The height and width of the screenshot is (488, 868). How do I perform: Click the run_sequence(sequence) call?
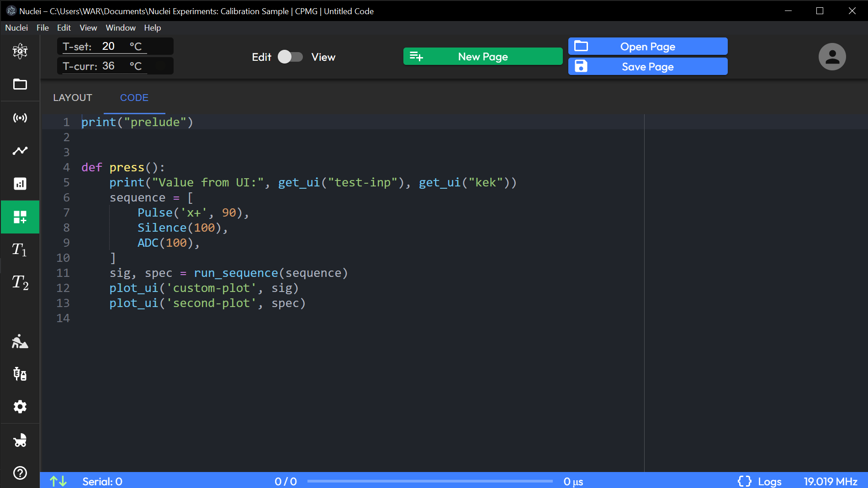[271, 273]
